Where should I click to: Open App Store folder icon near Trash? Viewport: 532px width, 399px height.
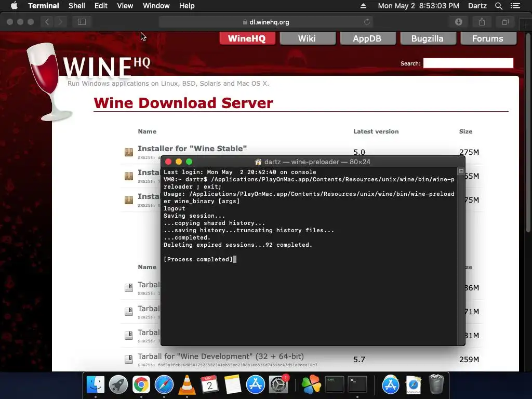391,385
